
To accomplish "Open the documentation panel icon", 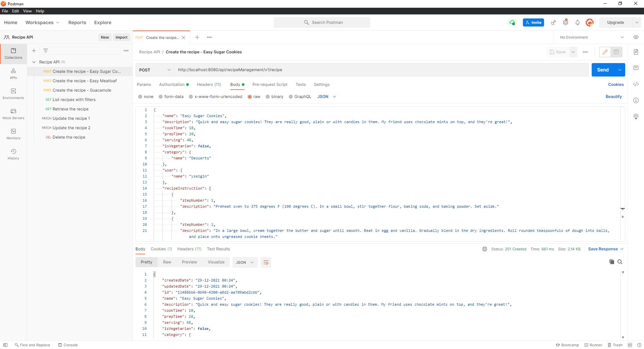I will 636,52.
